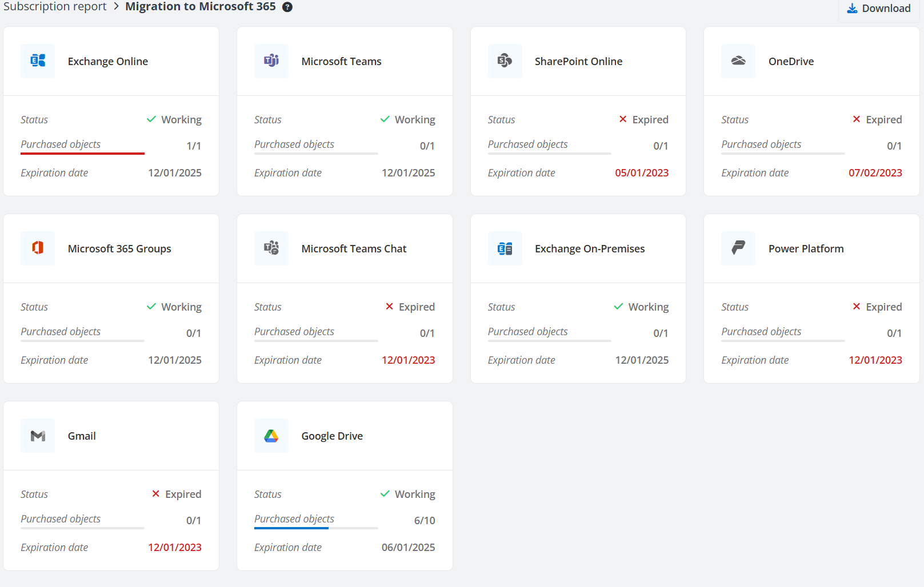The height and width of the screenshot is (587, 924).
Task: Select the Google Drive icon
Action: [x=271, y=436]
